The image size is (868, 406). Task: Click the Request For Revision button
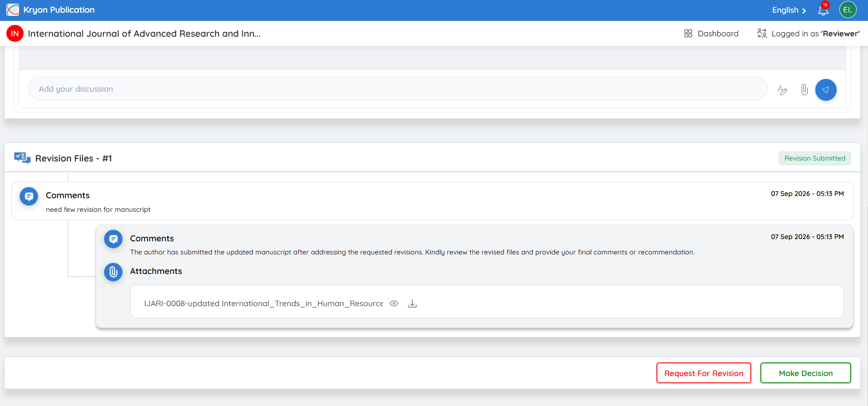704,373
